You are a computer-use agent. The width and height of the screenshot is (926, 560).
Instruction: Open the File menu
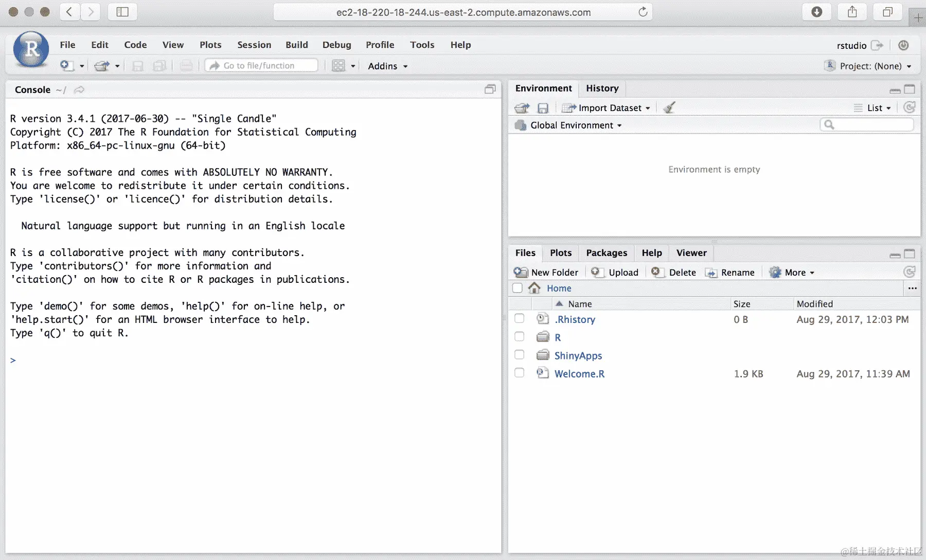coord(67,45)
